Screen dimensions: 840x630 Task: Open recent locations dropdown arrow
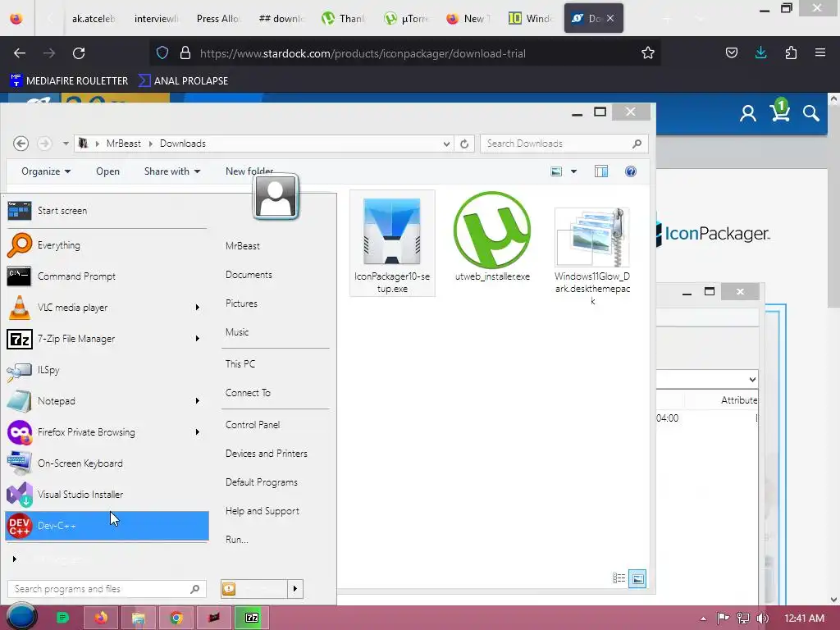pyautogui.click(x=66, y=144)
